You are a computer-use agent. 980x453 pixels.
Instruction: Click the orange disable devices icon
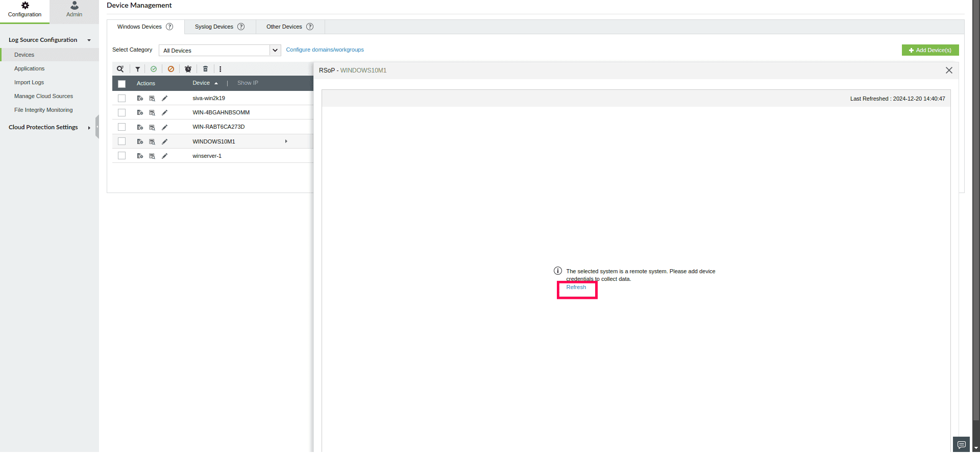tap(171, 69)
